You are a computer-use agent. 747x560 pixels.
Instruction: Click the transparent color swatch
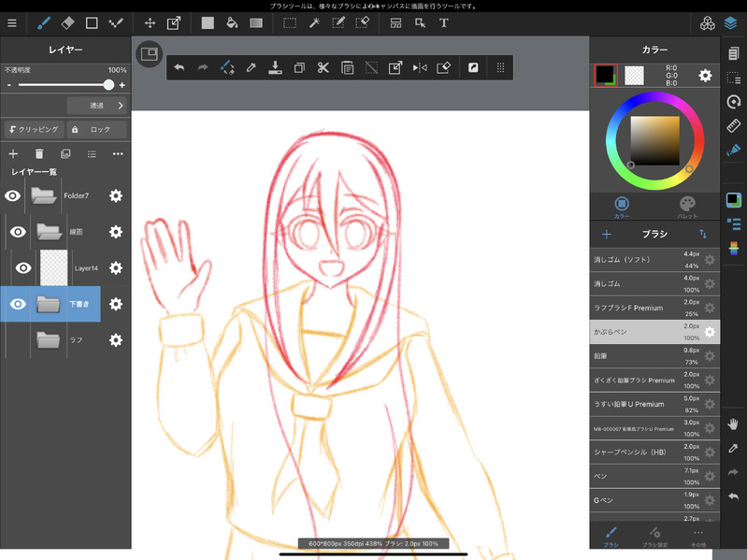[x=634, y=75]
